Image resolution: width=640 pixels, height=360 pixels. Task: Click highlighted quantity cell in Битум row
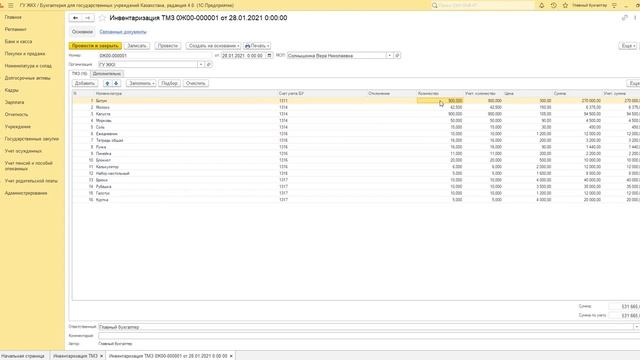[x=440, y=100]
